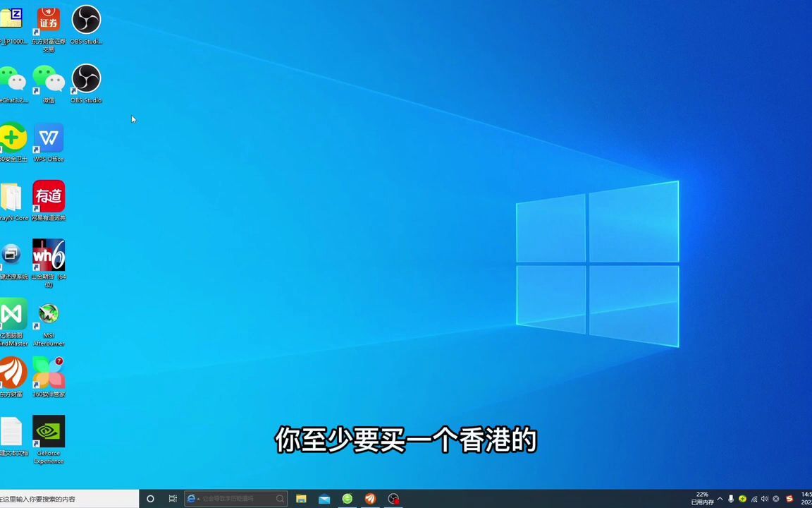The height and width of the screenshot is (508, 812).
Task: Click the magnifier button in the 360 search bar
Action: coord(281,499)
